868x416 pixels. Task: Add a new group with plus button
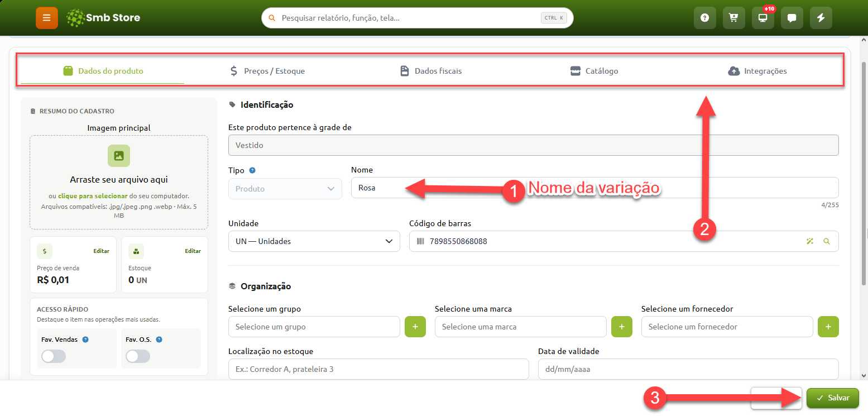[415, 327]
